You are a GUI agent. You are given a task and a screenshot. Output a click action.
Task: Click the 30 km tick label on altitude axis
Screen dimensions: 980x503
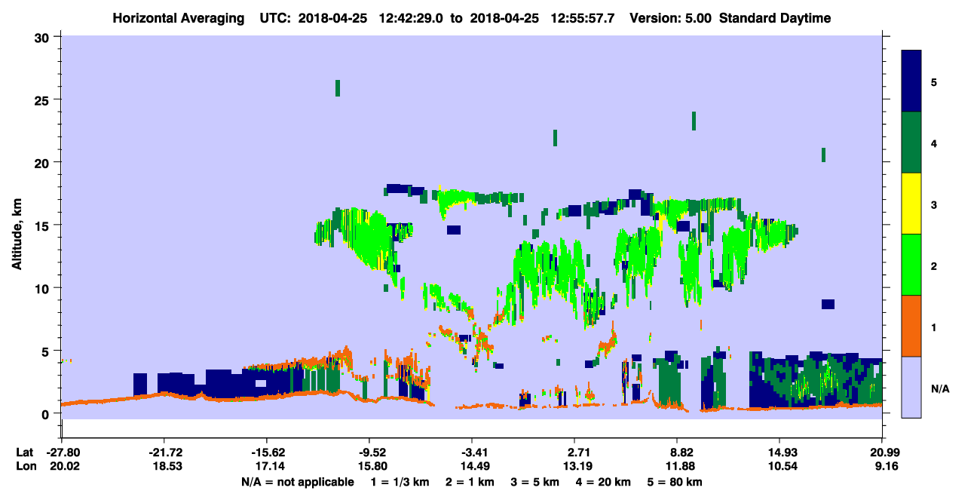point(45,37)
